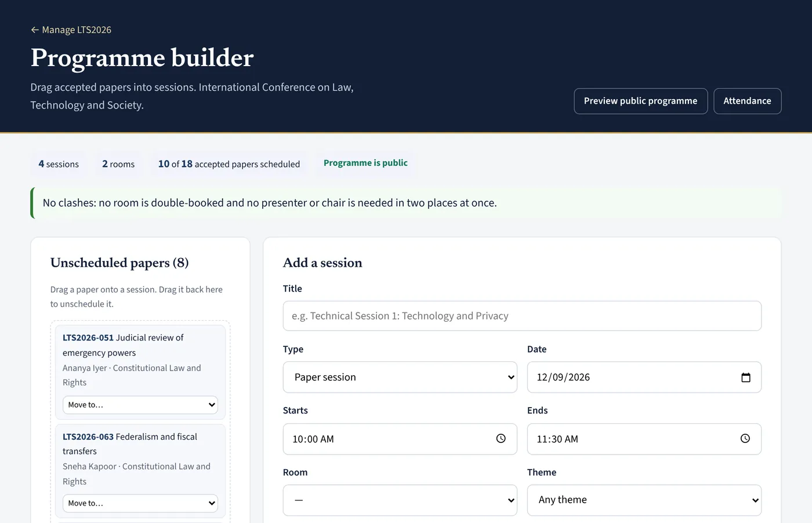812x523 pixels.
Task: Click the Unscheduled papers (8) heading
Action: point(119,263)
